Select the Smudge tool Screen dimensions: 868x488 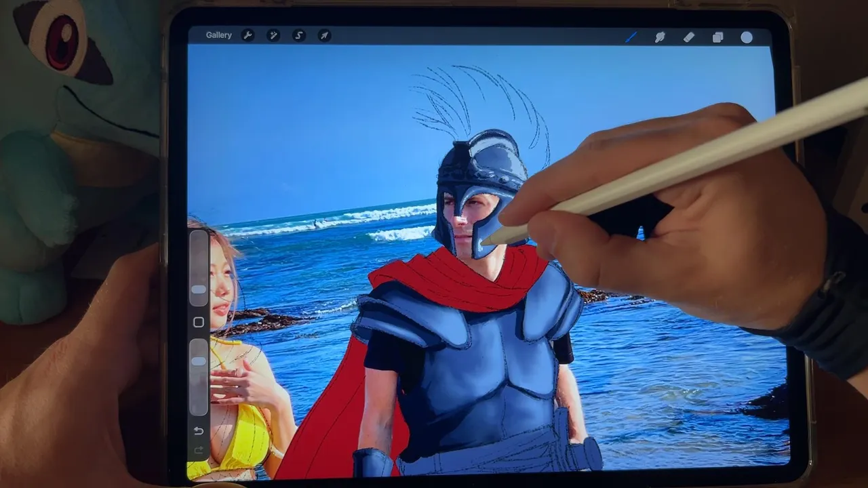pos(660,37)
